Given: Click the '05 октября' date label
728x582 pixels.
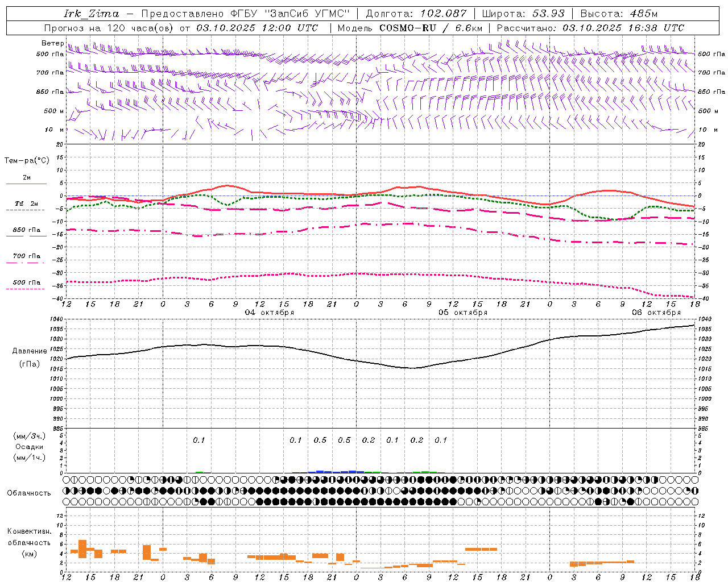Looking at the screenshot, I should click(x=462, y=313).
